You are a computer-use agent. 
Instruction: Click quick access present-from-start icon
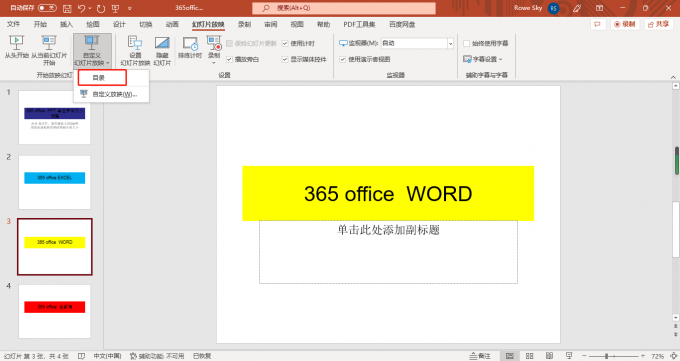tap(115, 8)
